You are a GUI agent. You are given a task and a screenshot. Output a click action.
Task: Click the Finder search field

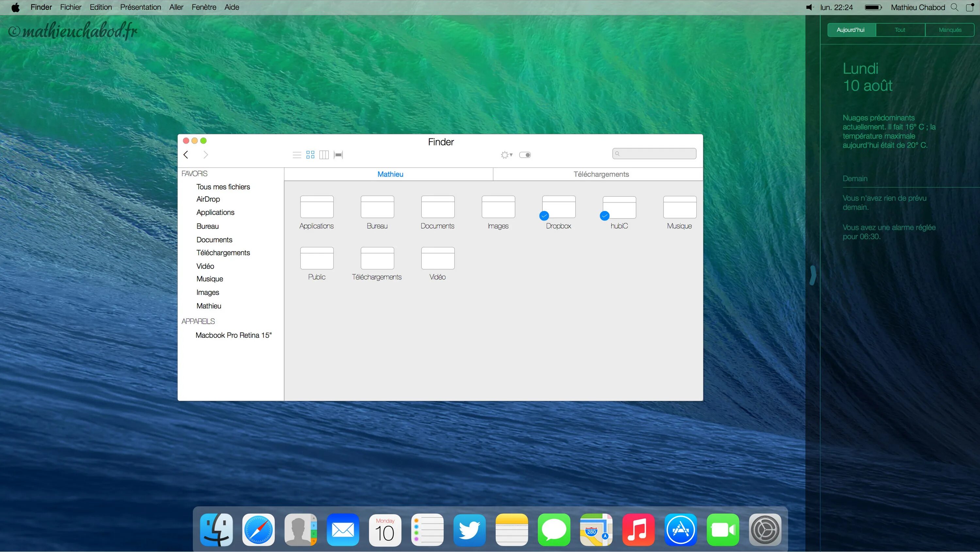tap(654, 154)
